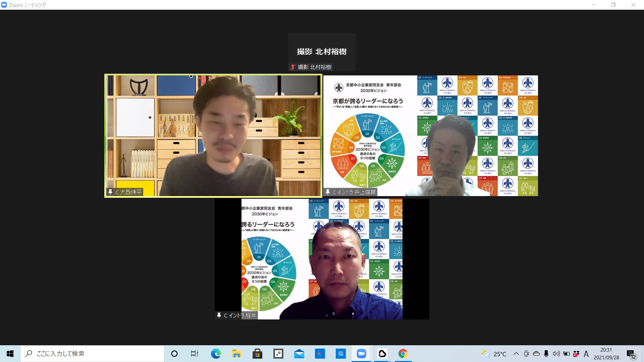
Task: Select the 撮影 北村裕樹 participant tile
Action: coord(322,51)
